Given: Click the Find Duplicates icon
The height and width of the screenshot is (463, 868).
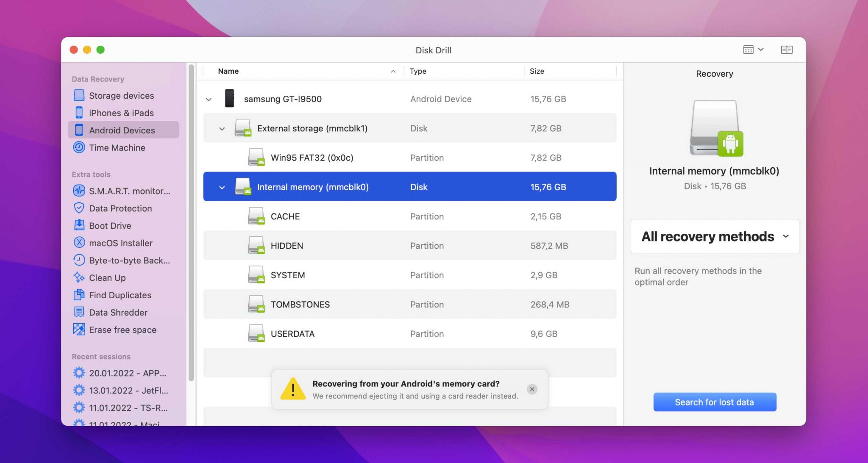Looking at the screenshot, I should (x=79, y=294).
